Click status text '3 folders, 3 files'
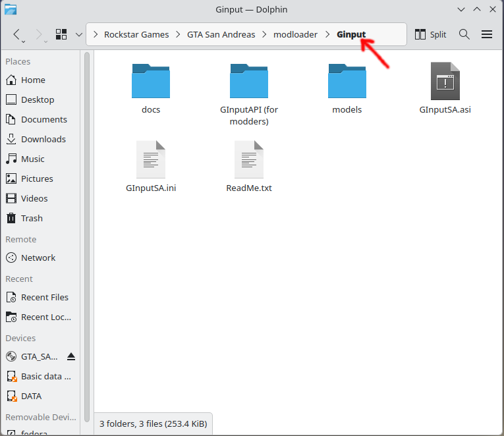The width and height of the screenshot is (504, 436). (154, 423)
